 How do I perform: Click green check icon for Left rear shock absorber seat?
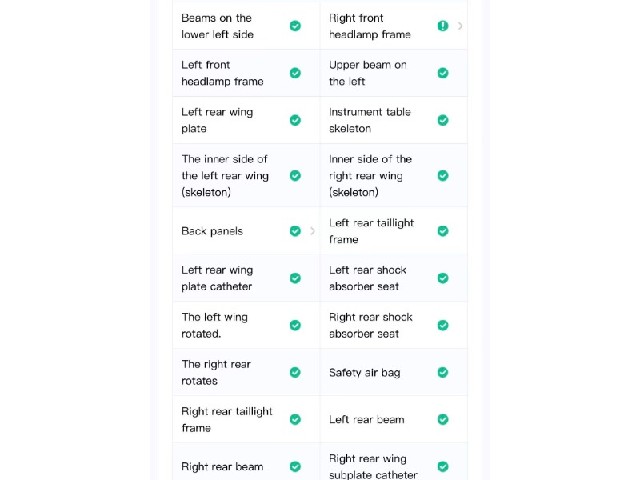(443, 278)
